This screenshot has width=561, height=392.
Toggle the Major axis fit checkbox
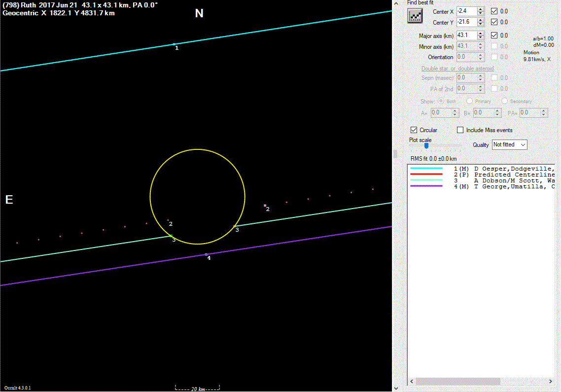pos(494,36)
